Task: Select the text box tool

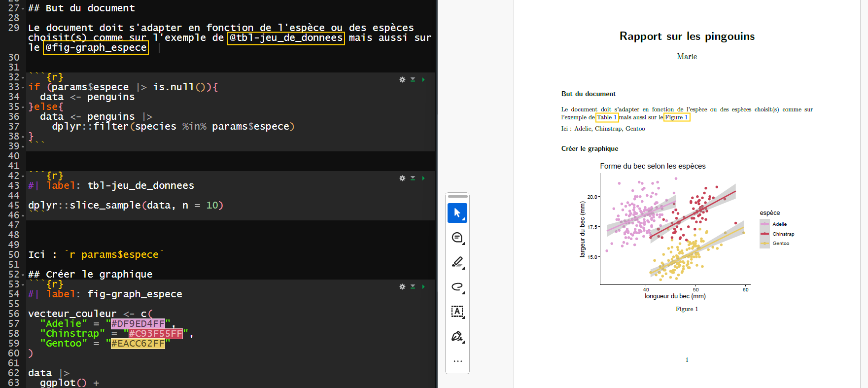Action: tap(457, 312)
